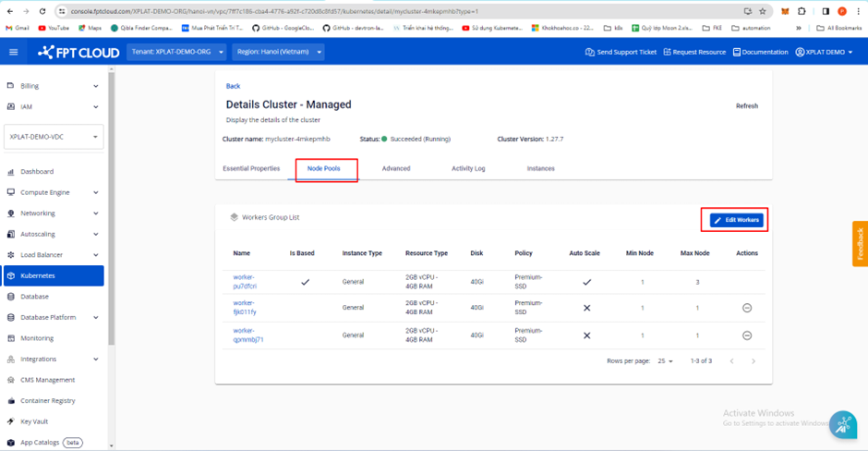Click the Send Support Ticket icon
The image size is (868, 451).
pos(590,52)
